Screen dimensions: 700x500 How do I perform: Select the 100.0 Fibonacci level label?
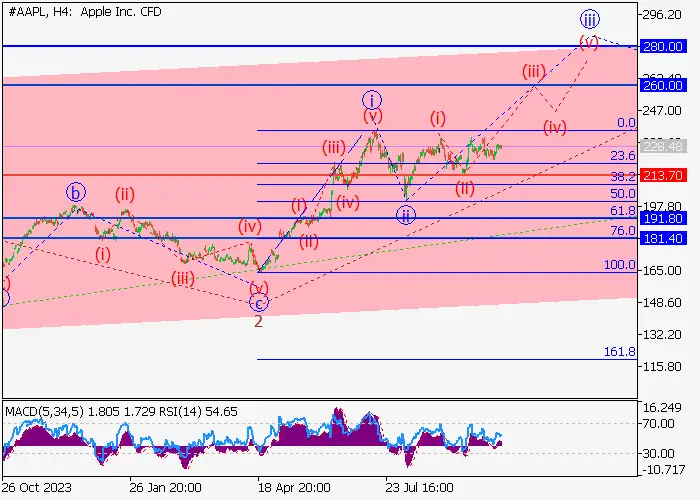pos(620,265)
